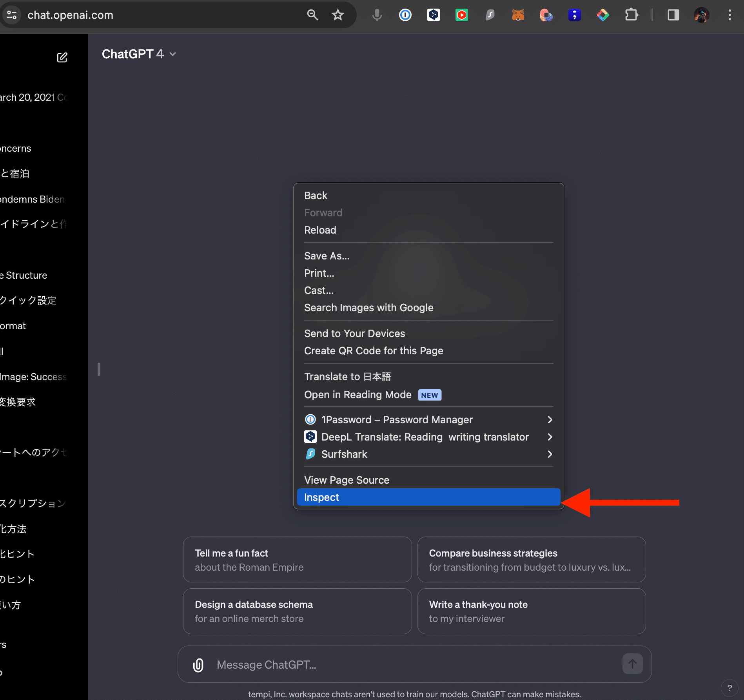This screenshot has height=700, width=744.
Task: Open the Chrome three-dot menu
Action: tap(729, 15)
